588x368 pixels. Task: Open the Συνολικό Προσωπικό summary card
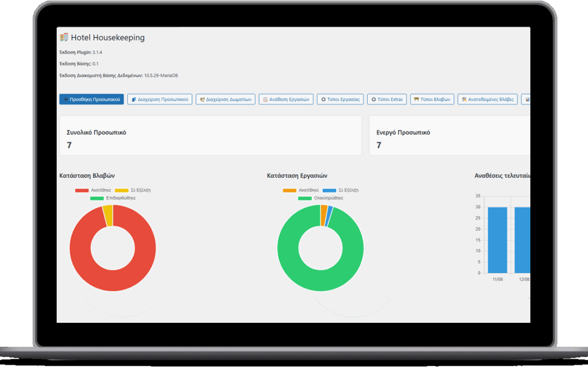210,135
